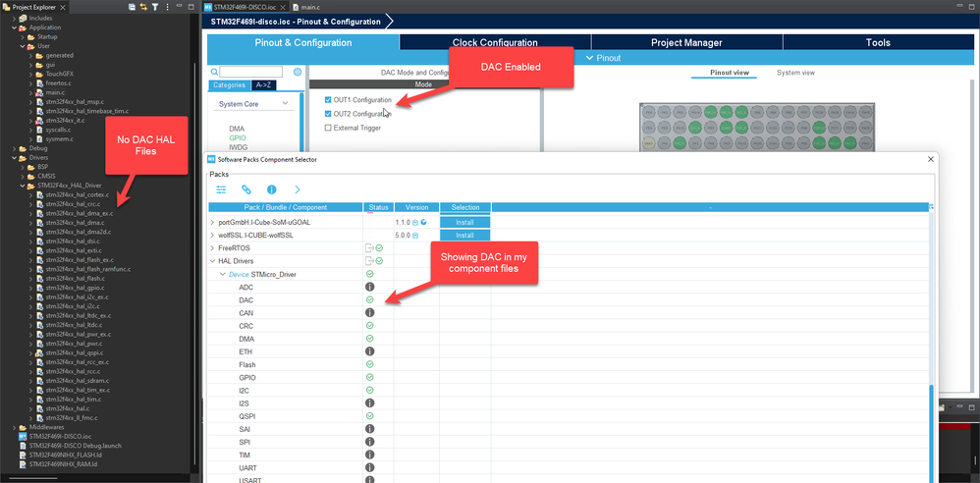Collapse the Application folder
The height and width of the screenshot is (483, 980).
coord(15,27)
